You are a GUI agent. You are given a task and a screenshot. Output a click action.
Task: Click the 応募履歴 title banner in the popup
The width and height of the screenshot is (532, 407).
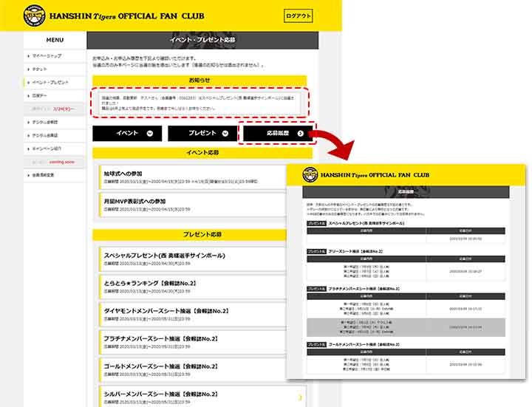coord(406,191)
